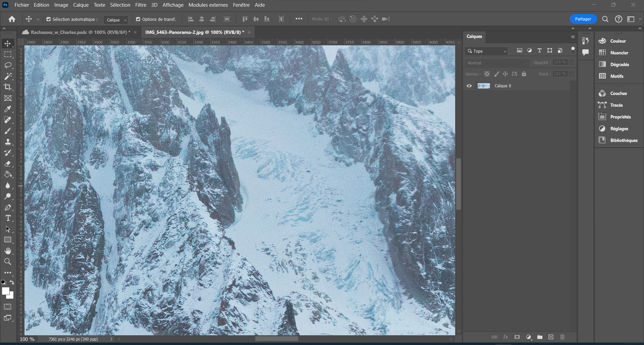Toggle the Options de transf. checkbox

click(138, 19)
